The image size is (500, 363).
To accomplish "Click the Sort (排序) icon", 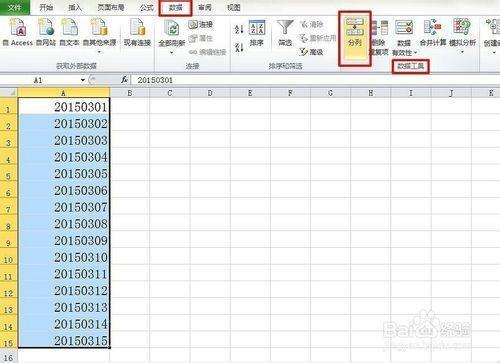I will [257, 28].
